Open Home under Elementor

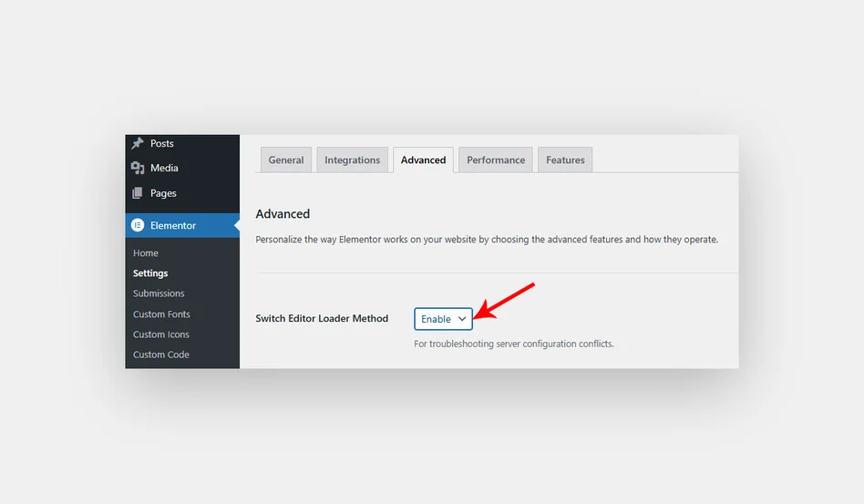pos(146,253)
